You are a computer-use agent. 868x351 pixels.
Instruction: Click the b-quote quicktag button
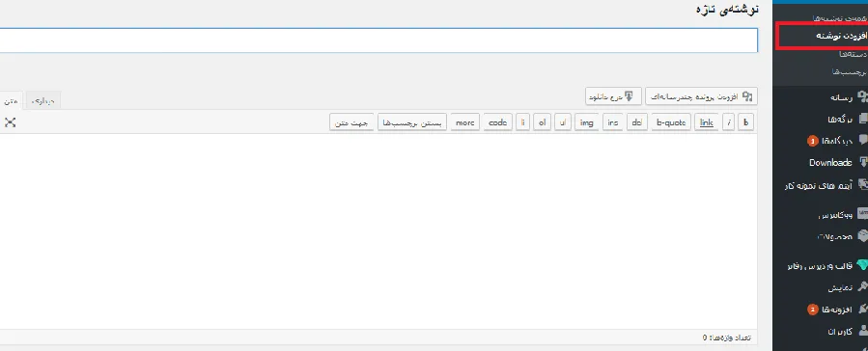[x=671, y=122]
